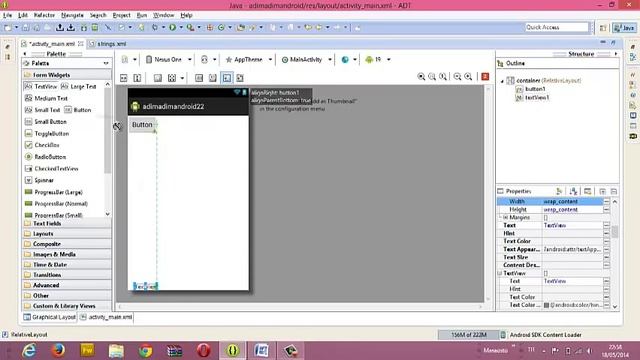This screenshot has height=360, width=640.
Task: Open the Refactor menu
Action: pyautogui.click(x=44, y=15)
